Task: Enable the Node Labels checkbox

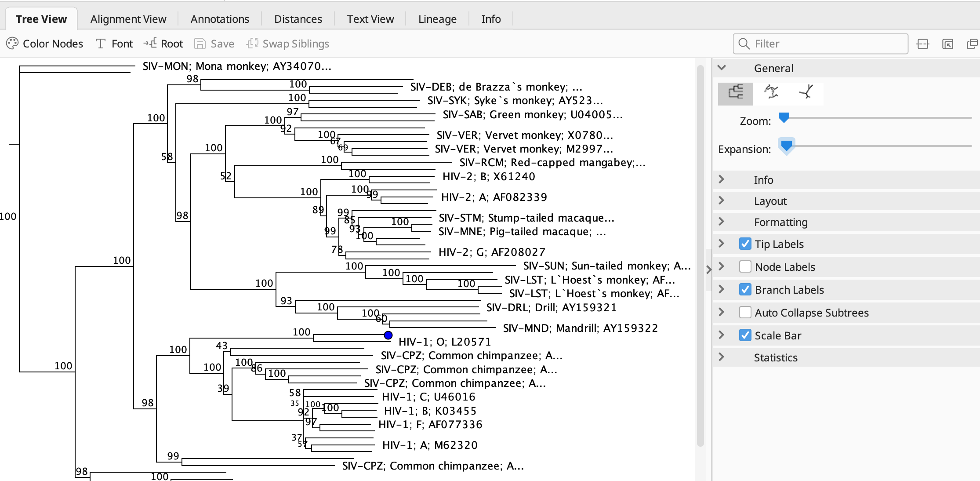Action: pos(745,267)
